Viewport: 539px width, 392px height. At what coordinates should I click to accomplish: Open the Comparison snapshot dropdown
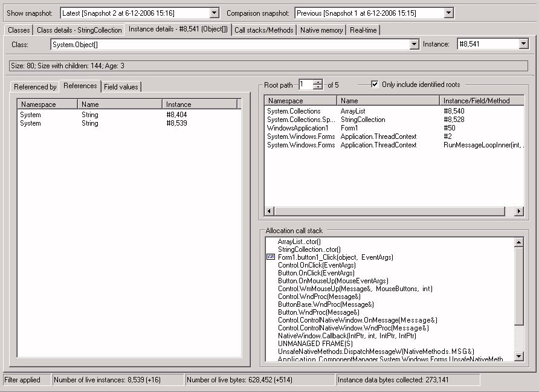448,13
